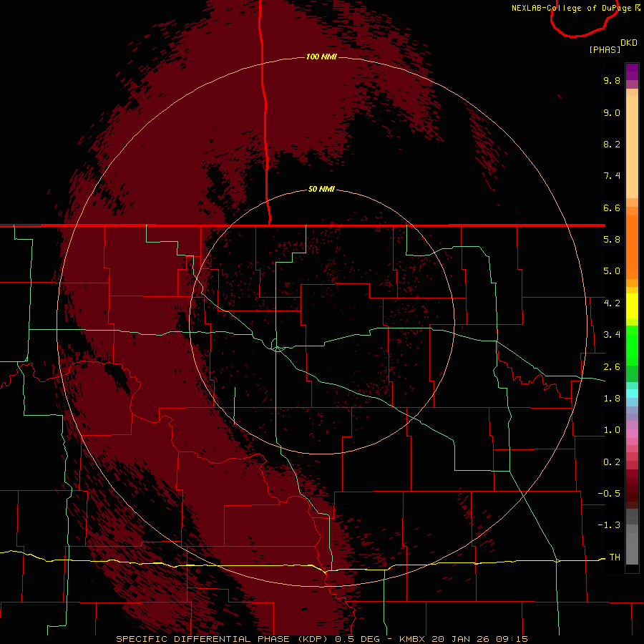The width and height of the screenshot is (644, 644).
Task: Select the 7.4 scale value
Action: [612, 176]
